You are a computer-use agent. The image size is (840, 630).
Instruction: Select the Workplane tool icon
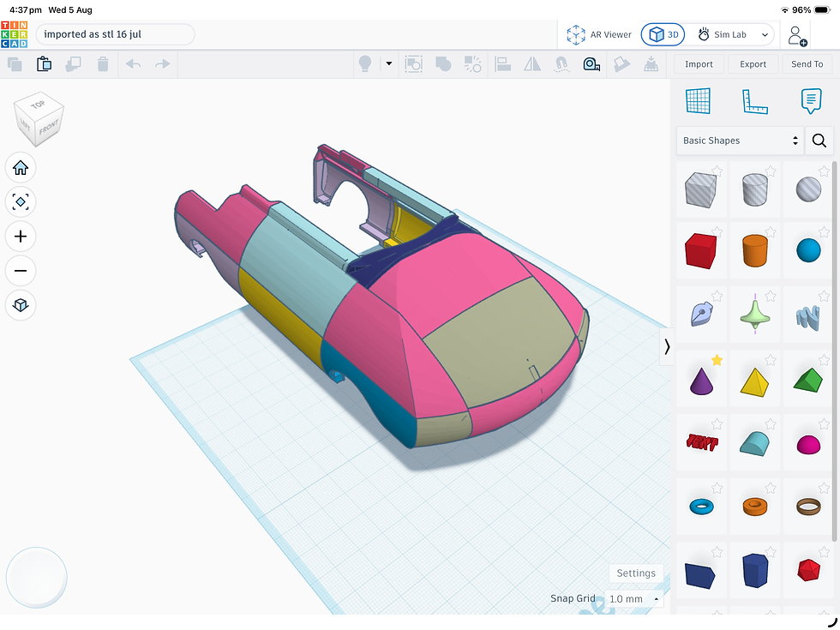(698, 101)
